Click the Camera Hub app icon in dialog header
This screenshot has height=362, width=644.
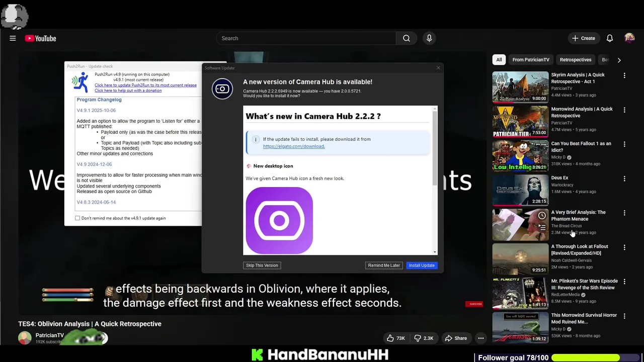[x=222, y=89]
